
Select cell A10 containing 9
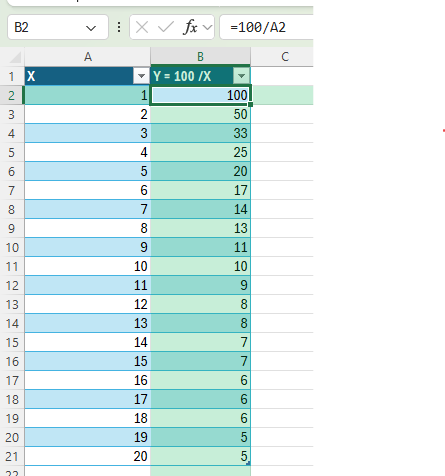coord(88,247)
